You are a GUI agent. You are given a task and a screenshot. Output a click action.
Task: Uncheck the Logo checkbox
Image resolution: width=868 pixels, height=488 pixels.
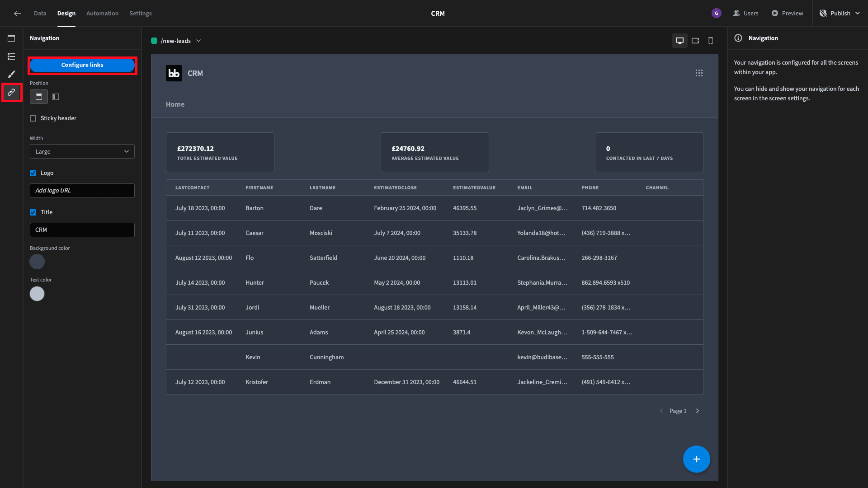(33, 173)
